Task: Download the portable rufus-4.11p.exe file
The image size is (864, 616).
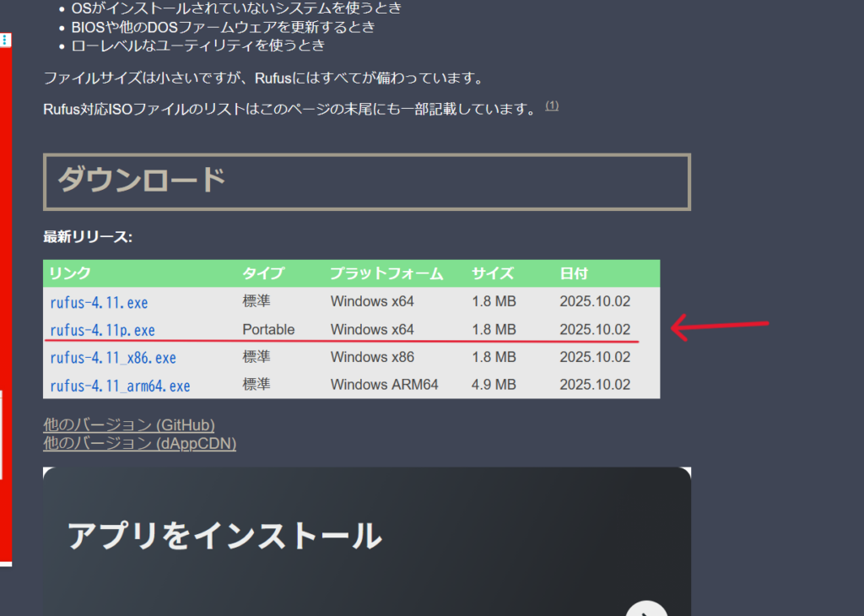Action: coord(102,330)
